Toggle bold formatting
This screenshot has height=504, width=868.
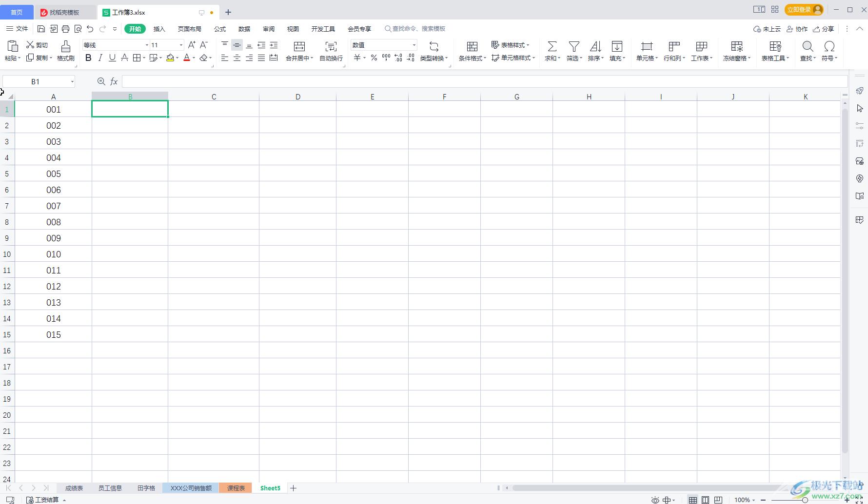point(88,58)
